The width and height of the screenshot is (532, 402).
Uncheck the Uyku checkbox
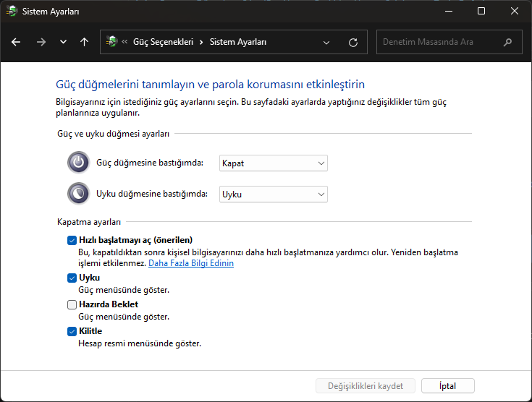click(72, 278)
